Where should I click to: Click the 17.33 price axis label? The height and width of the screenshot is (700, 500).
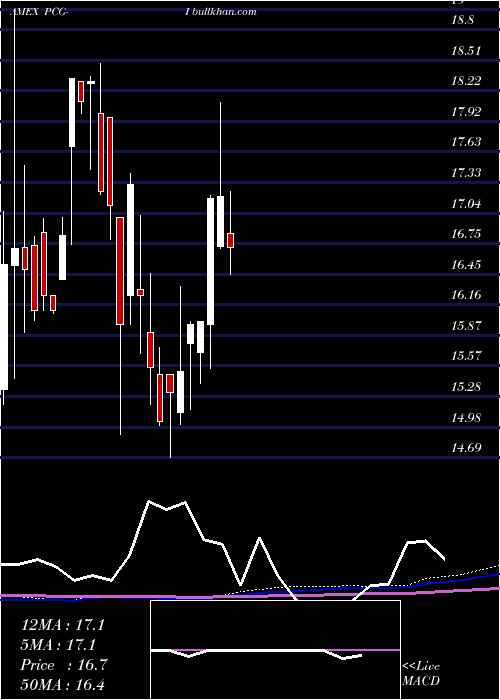coord(466,173)
